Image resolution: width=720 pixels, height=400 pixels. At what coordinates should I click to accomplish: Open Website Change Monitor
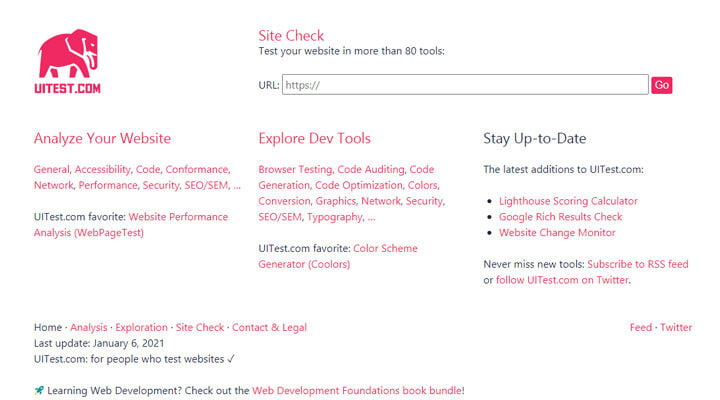pos(557,232)
